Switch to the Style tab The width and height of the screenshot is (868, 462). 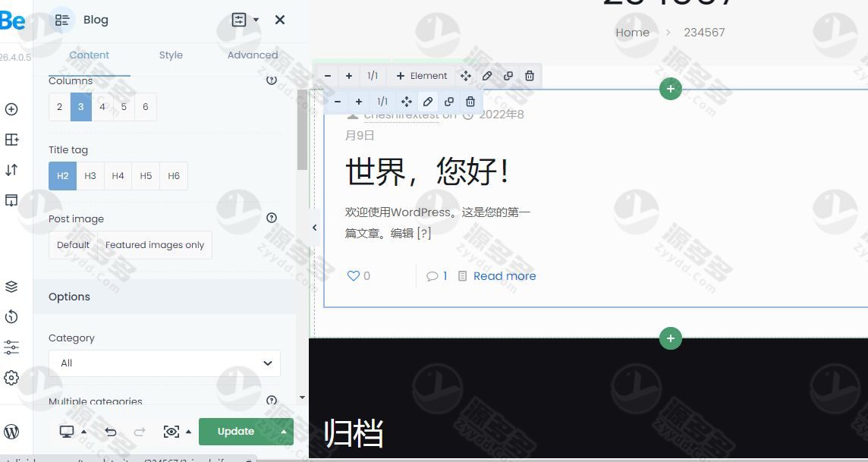(171, 55)
